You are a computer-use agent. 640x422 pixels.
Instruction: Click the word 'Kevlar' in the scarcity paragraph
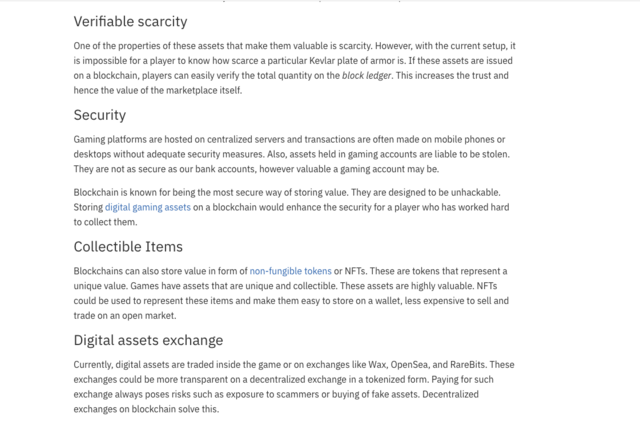(x=322, y=61)
